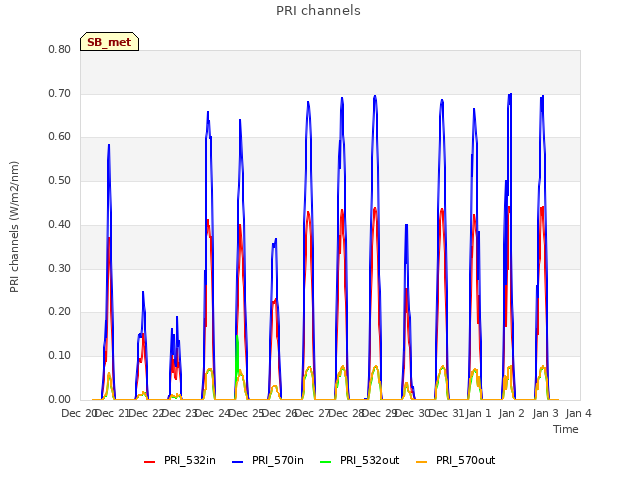Click the 0.10 y-axis tick label
Screen dimensions: 640x480
(60, 356)
